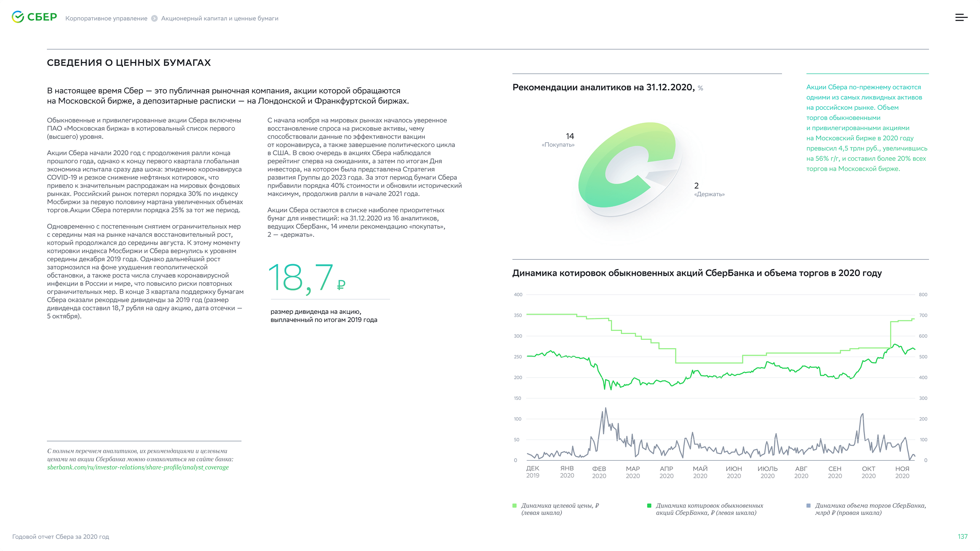Image resolution: width=980 pixels, height=551 pixels.
Task: Open Корпоративное управление breadcrumb
Action: [x=106, y=18]
